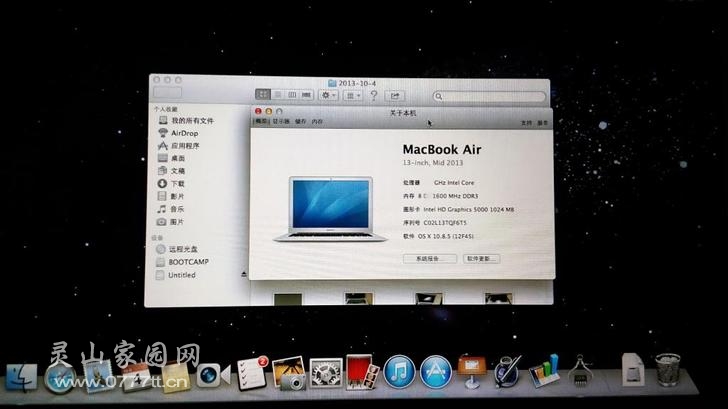The image size is (728, 409).
Task: Eject the Untitled volume
Action: click(244, 274)
